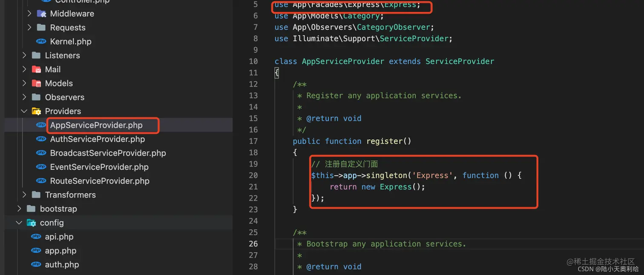Viewport: 644px width, 275px height.
Task: Select the config folder label
Action: pos(52,223)
